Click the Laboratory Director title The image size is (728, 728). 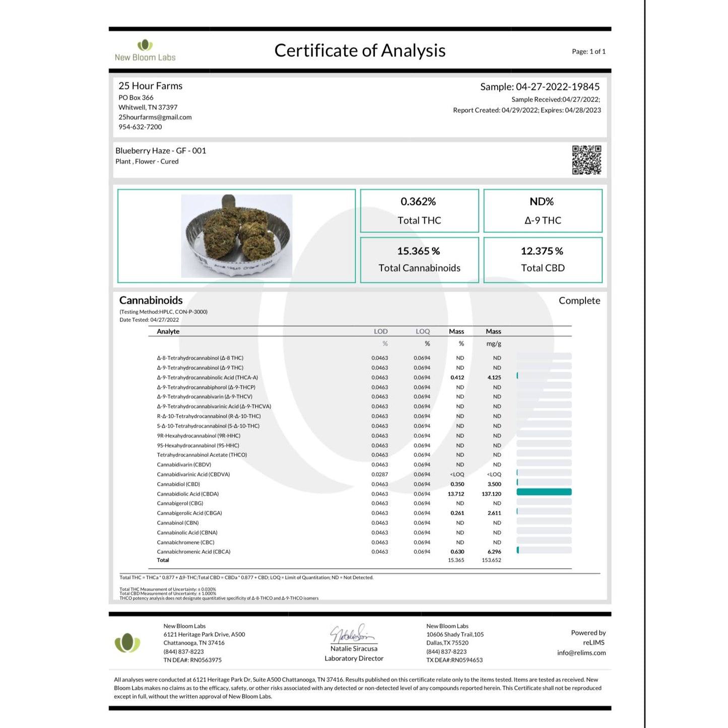354,658
